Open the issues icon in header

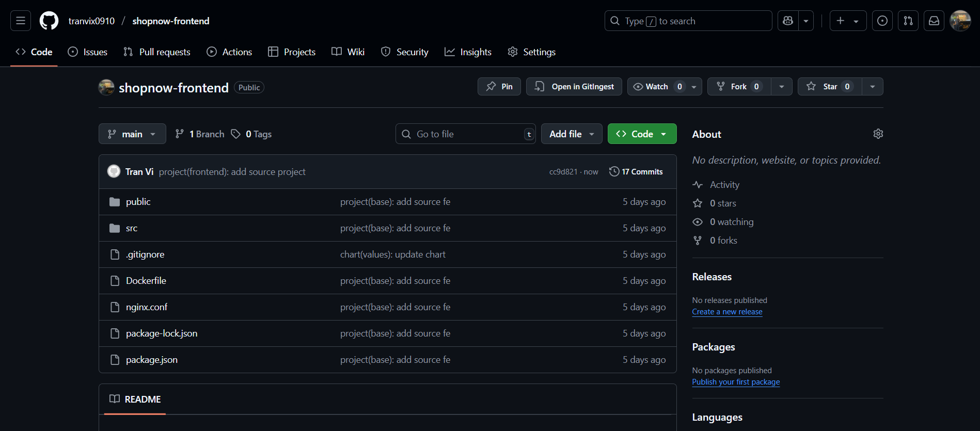882,21
